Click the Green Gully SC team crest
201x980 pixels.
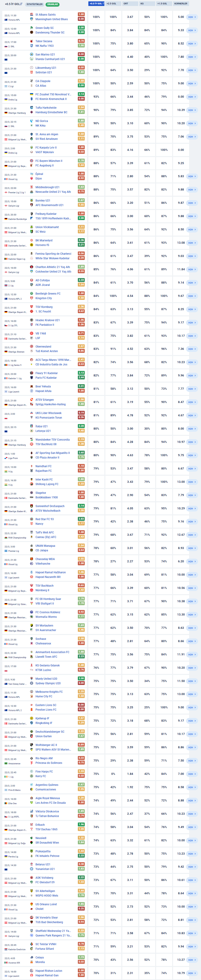32,28
